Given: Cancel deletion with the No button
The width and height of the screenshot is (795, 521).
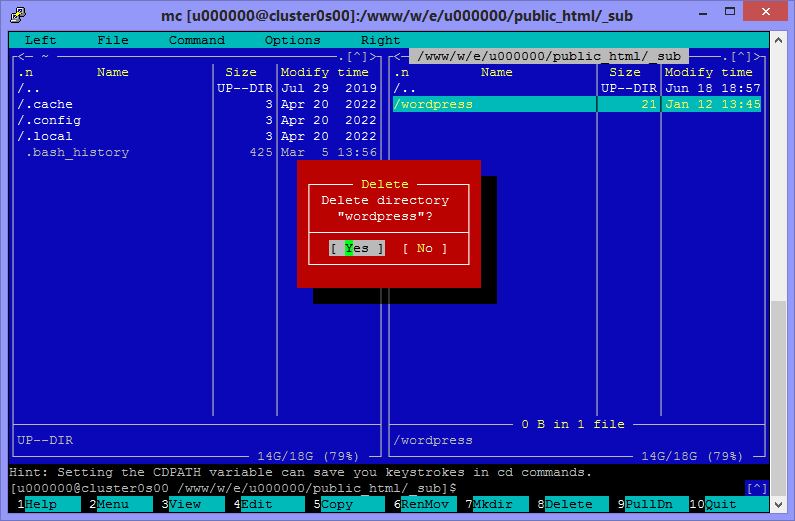Looking at the screenshot, I should pyautogui.click(x=425, y=248).
